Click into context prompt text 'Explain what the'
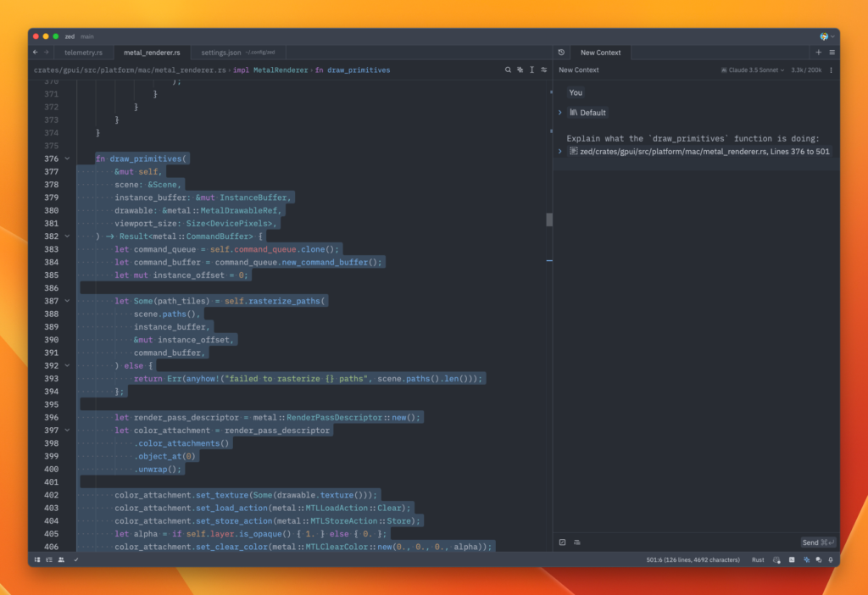 (605, 138)
